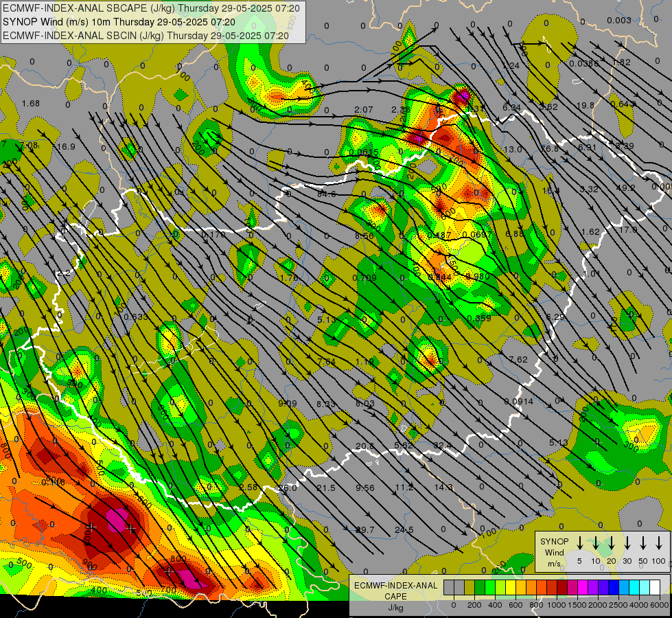Viewport: 672px width, 618px height.
Task: Click the 9.09 CIN value on map
Action: (287, 403)
